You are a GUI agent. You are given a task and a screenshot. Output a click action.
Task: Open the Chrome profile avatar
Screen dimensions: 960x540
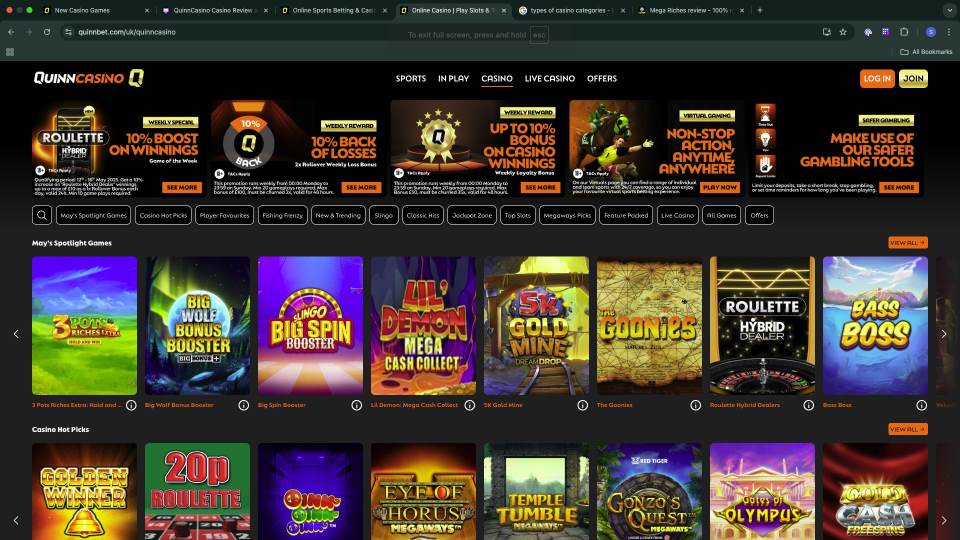[931, 32]
